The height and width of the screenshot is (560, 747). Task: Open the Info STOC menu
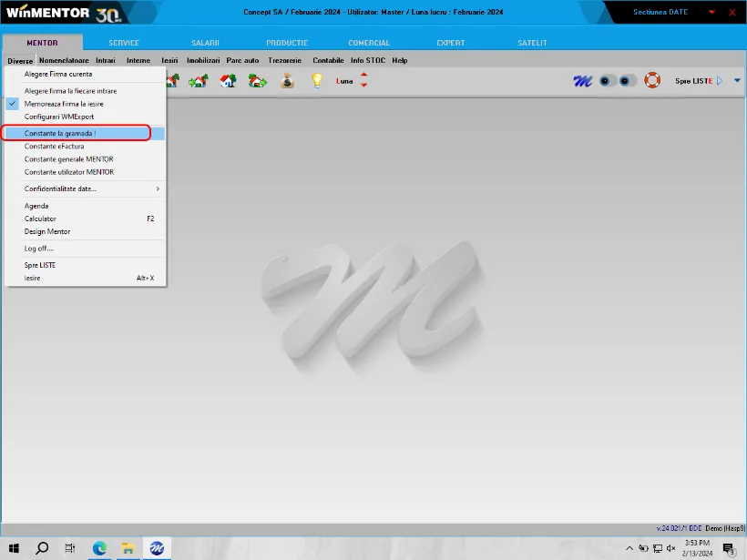click(x=368, y=60)
